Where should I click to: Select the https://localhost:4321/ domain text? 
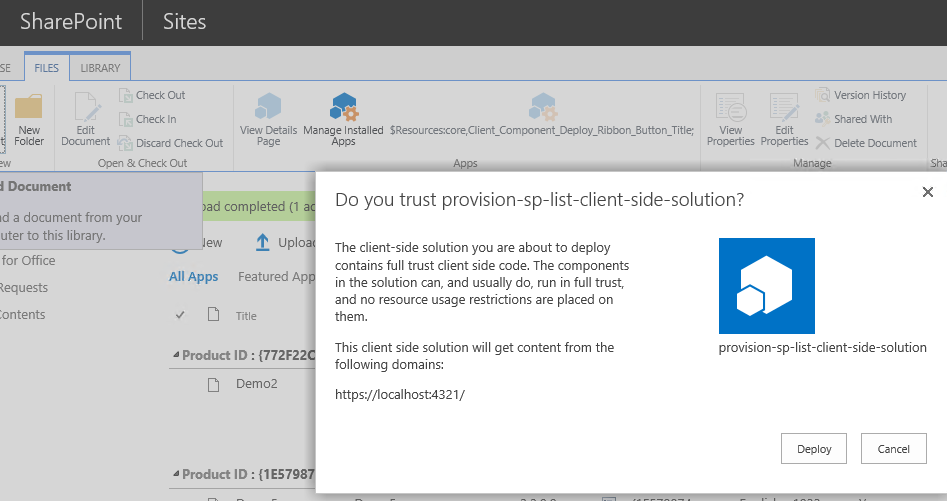click(400, 395)
